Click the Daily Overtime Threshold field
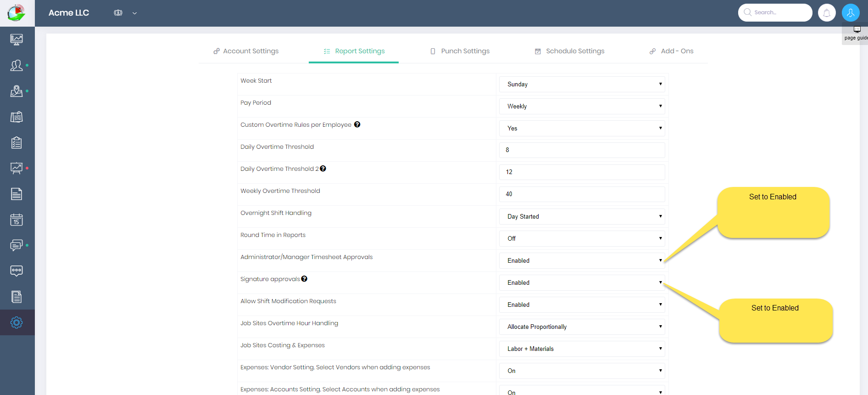Screen dimensions: 868x395 (582, 150)
